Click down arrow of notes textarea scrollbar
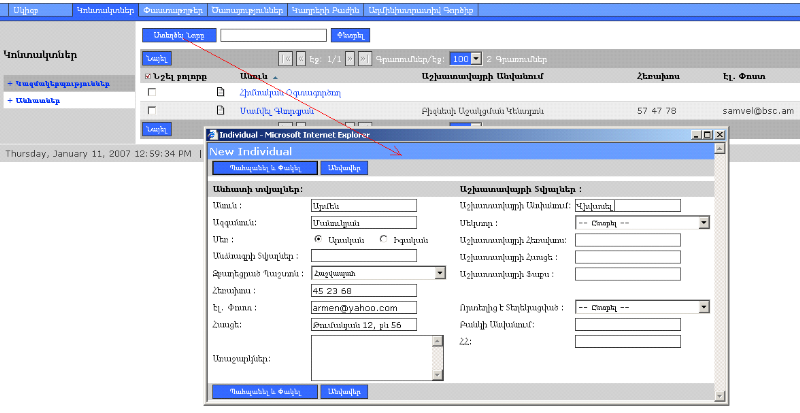This screenshot has height=413, width=800. [x=437, y=374]
